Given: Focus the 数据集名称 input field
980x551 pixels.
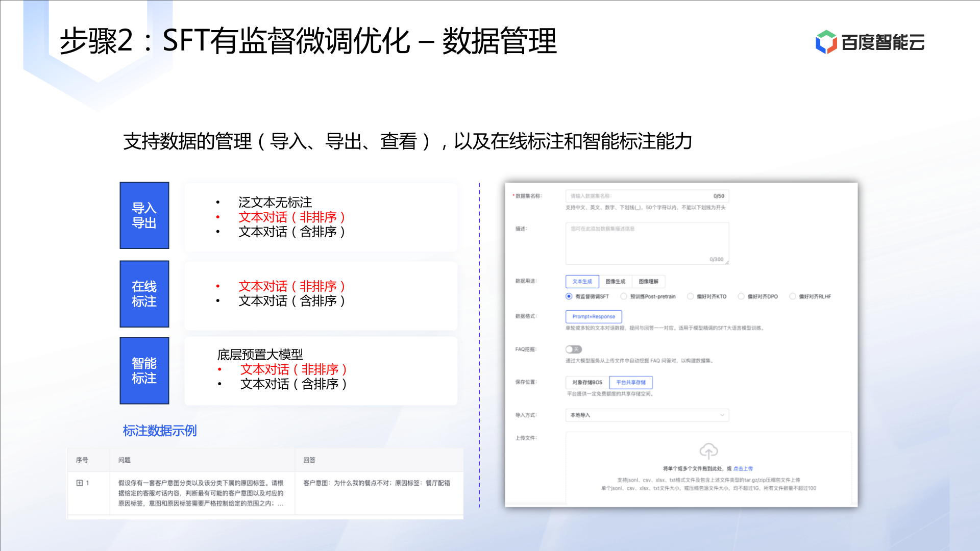Looking at the screenshot, I should tap(647, 196).
